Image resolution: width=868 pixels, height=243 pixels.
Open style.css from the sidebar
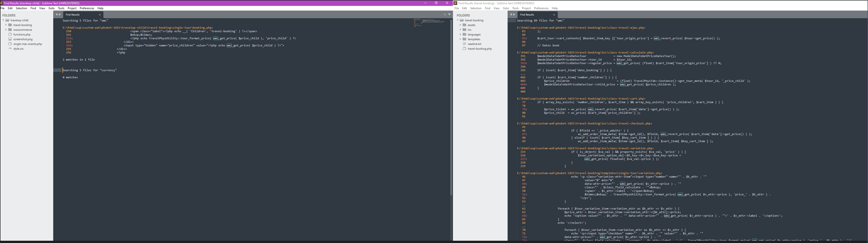tap(18, 49)
